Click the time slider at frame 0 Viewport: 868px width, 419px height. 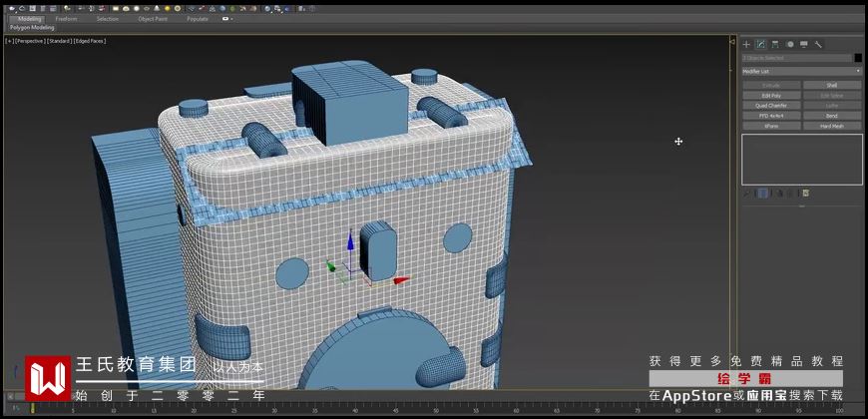coord(32,408)
